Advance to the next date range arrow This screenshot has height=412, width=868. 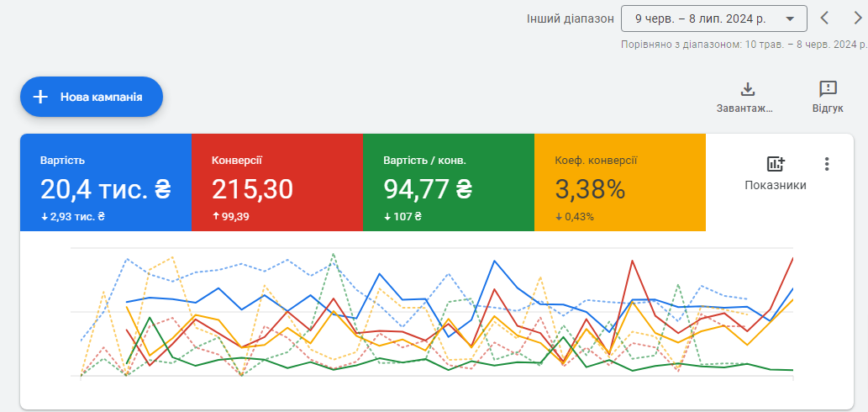(x=857, y=18)
